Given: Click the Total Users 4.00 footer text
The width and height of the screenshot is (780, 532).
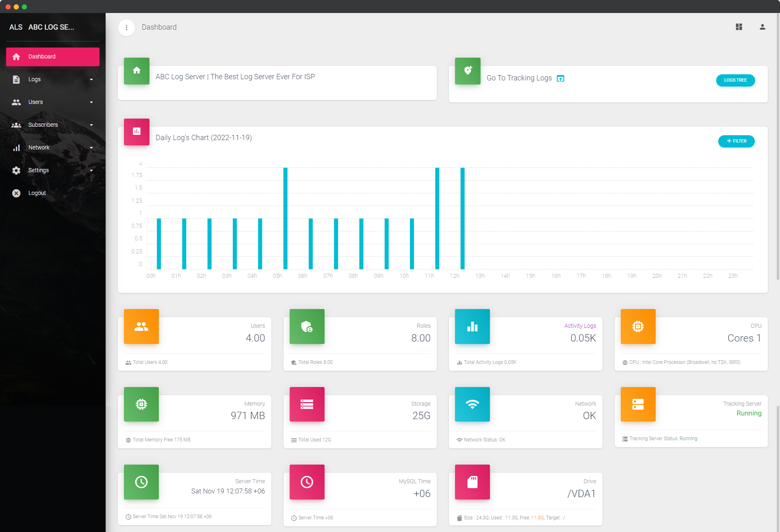Looking at the screenshot, I should coord(150,362).
